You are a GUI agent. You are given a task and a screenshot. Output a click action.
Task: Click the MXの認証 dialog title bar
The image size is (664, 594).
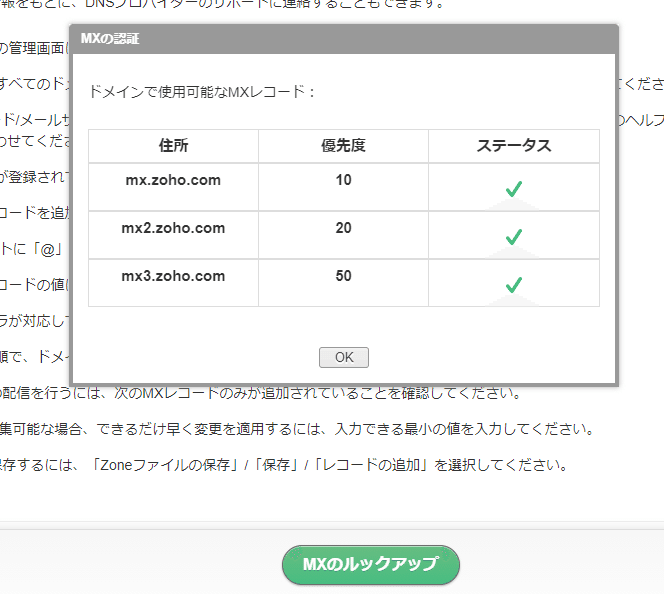[x=344, y=39]
